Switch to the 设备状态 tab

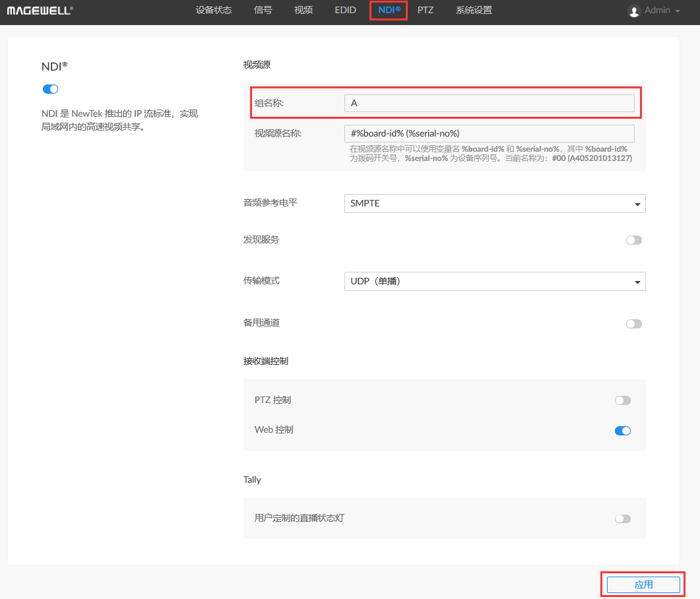(214, 11)
